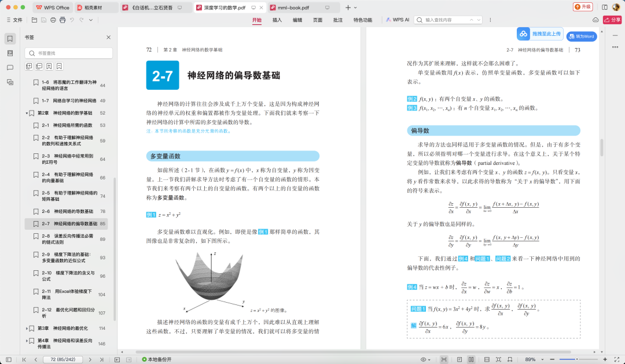
Task: Go to next page arrow
Action: pyautogui.click(x=90, y=359)
